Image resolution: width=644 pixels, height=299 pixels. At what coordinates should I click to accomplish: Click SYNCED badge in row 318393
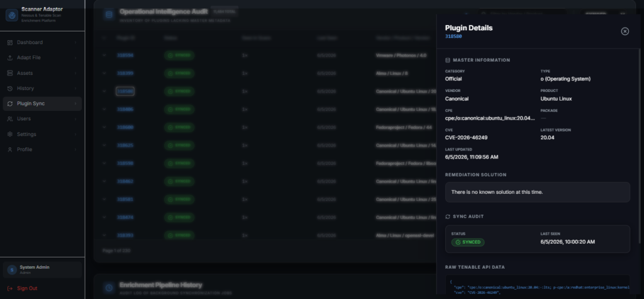[x=179, y=235]
